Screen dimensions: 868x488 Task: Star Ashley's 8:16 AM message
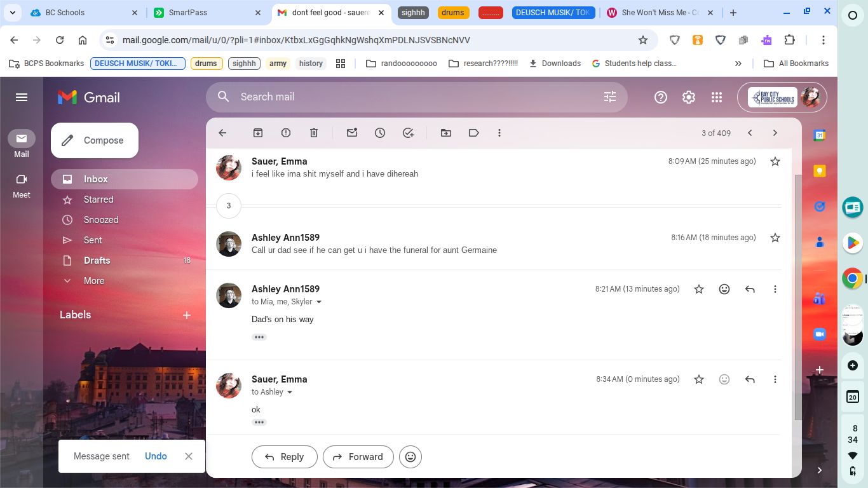coord(775,238)
